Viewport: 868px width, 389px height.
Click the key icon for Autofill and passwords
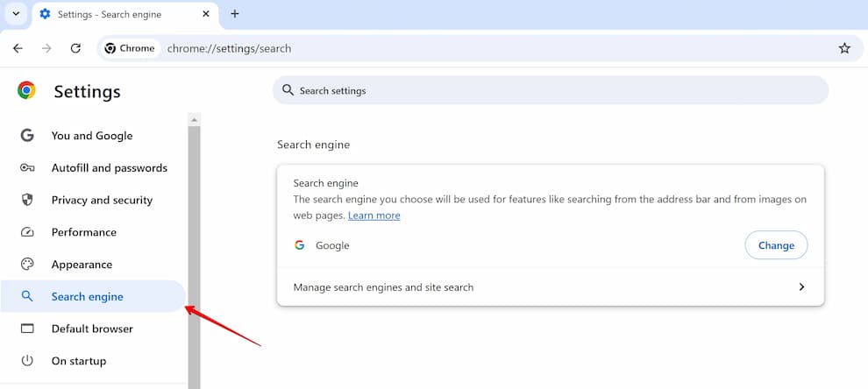[27, 167]
